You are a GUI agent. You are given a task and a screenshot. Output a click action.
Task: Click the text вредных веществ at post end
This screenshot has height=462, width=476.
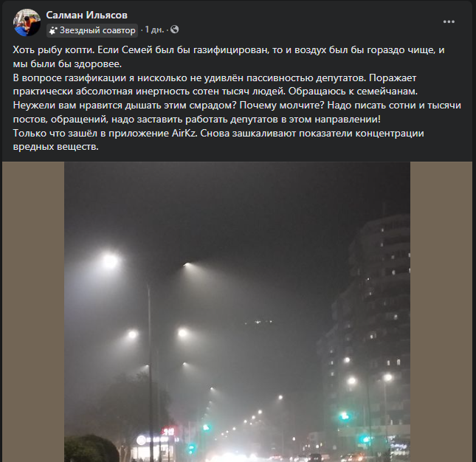coord(55,147)
